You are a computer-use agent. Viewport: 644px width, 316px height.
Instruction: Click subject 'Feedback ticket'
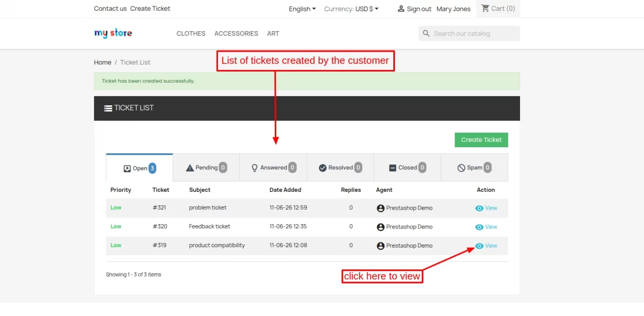point(209,226)
